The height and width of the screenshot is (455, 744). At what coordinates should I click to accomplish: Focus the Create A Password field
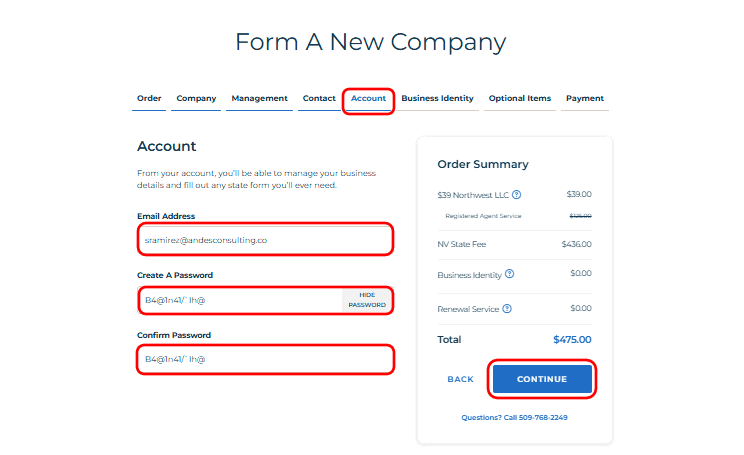coord(240,300)
